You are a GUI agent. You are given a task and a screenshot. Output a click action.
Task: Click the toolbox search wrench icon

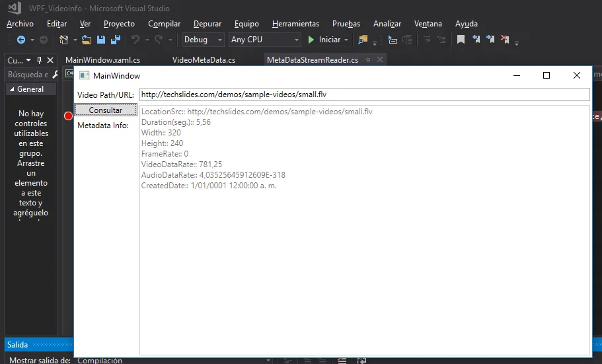point(55,75)
